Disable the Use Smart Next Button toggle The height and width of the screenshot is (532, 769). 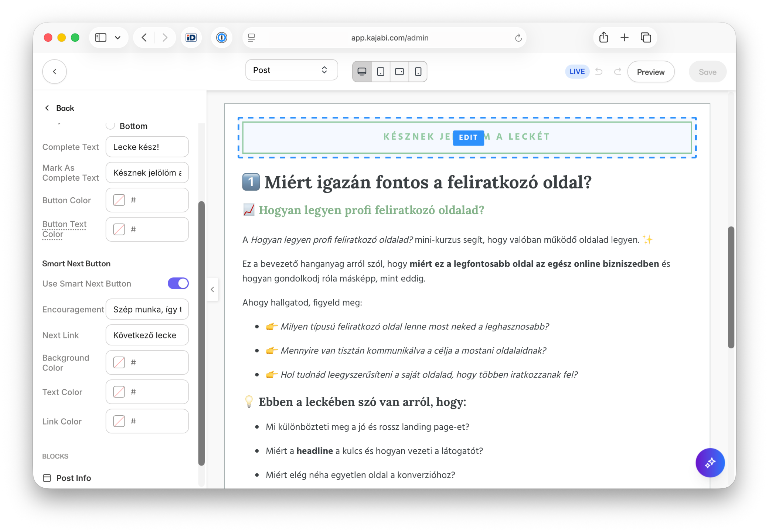pyautogui.click(x=178, y=283)
